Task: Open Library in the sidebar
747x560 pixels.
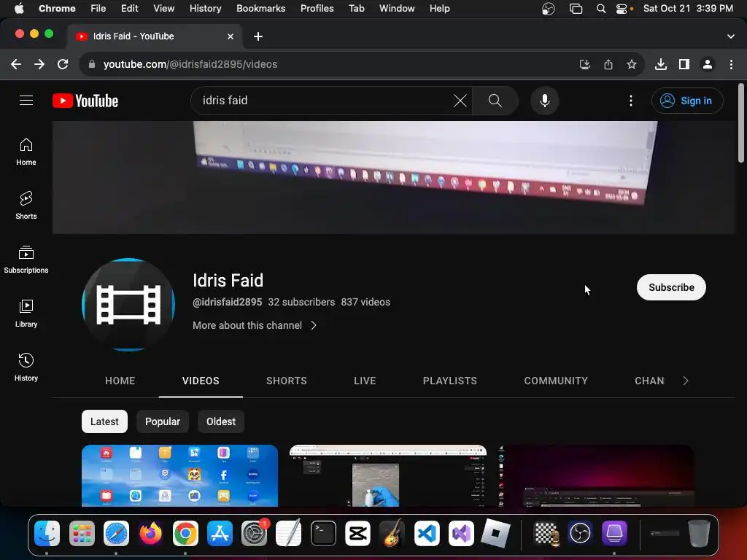Action: click(x=26, y=314)
